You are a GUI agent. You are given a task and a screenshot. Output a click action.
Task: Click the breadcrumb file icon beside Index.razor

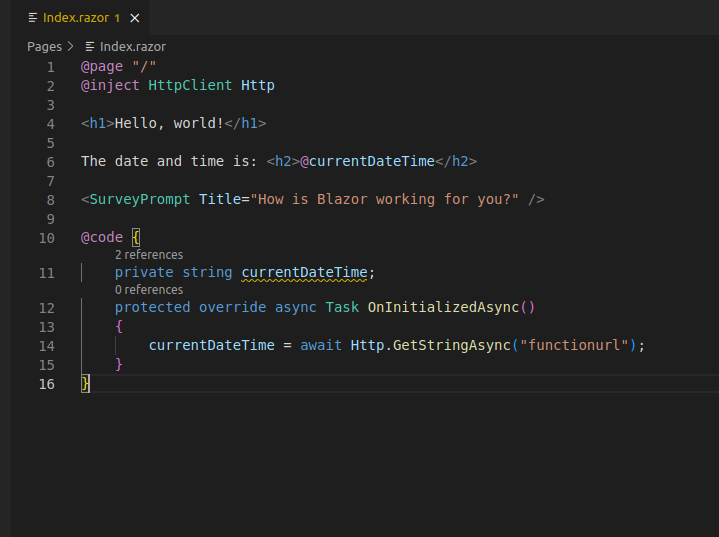(x=90, y=46)
